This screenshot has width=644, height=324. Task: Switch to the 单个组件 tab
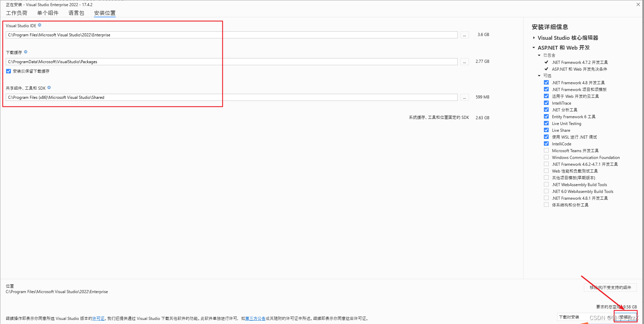click(48, 13)
